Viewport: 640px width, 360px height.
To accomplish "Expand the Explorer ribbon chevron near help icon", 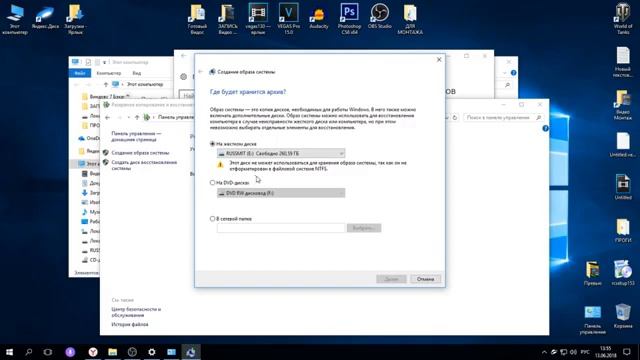I will coord(505,73).
